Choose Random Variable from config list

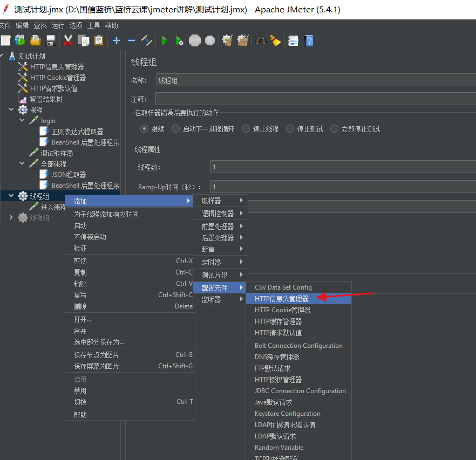(x=299, y=448)
